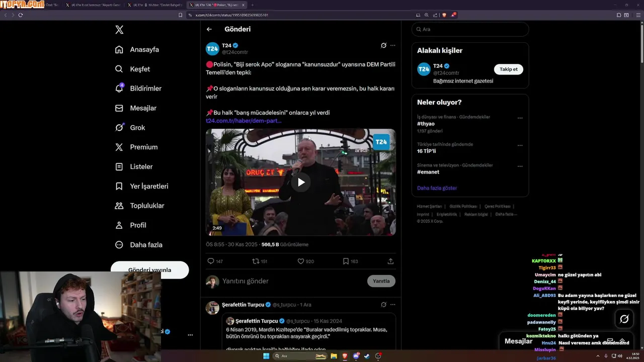
Task: Open Brave browser from the taskbar
Action: [x=345, y=356]
